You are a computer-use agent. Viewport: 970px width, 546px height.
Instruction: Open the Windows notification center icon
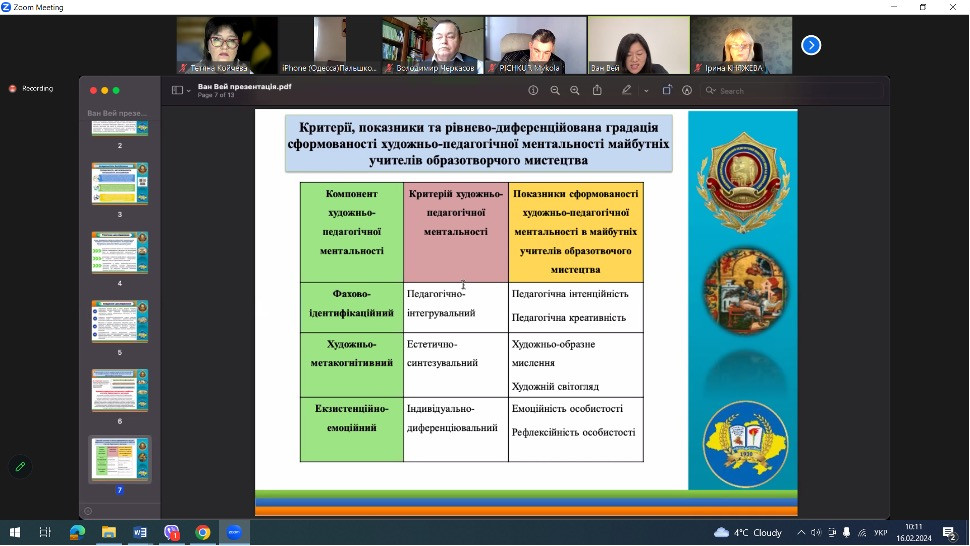tap(950, 532)
